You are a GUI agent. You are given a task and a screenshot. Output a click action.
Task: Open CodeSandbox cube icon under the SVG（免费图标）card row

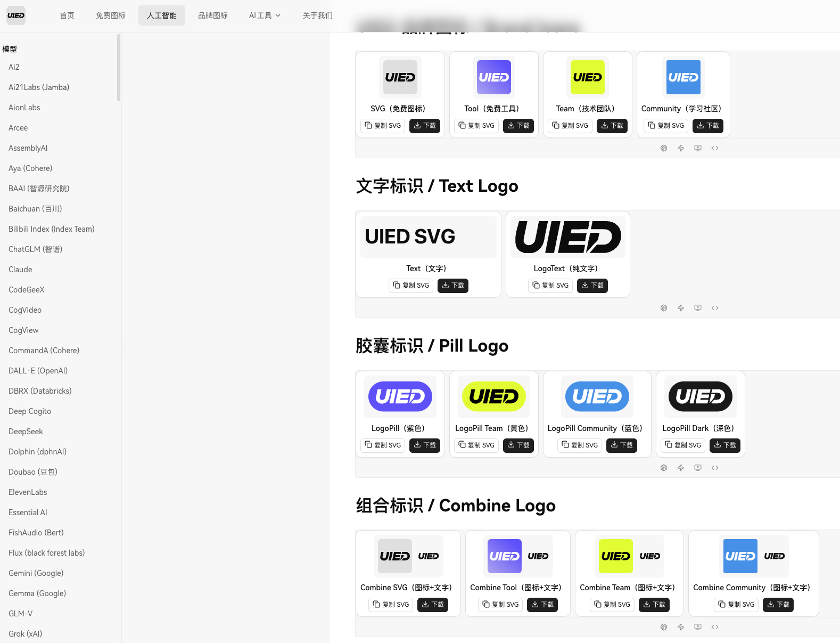tap(664, 148)
